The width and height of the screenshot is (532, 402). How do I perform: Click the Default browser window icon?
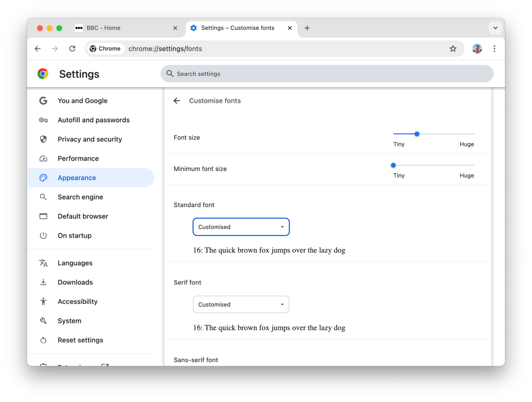(x=43, y=216)
